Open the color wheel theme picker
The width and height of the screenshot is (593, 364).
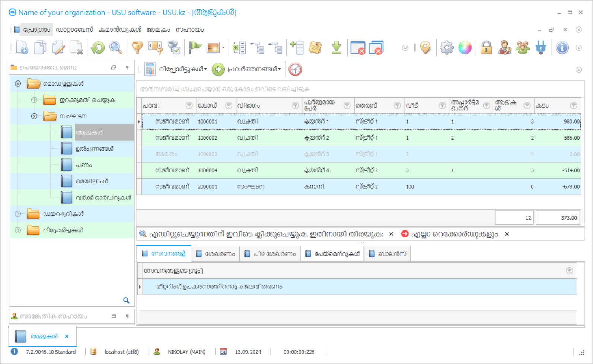click(465, 48)
